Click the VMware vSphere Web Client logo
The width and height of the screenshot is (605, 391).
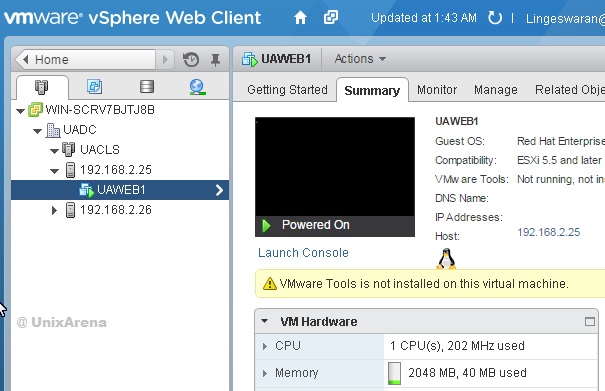(132, 18)
